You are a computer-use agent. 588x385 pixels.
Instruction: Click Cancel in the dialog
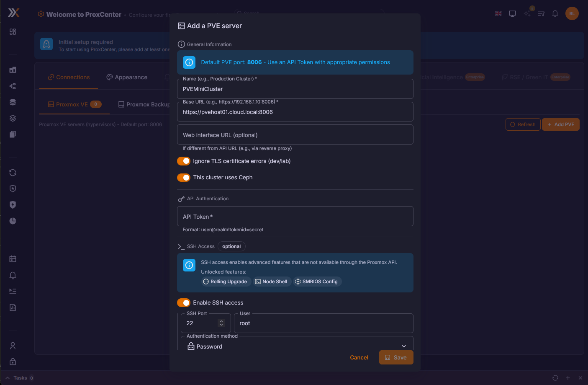(359, 357)
